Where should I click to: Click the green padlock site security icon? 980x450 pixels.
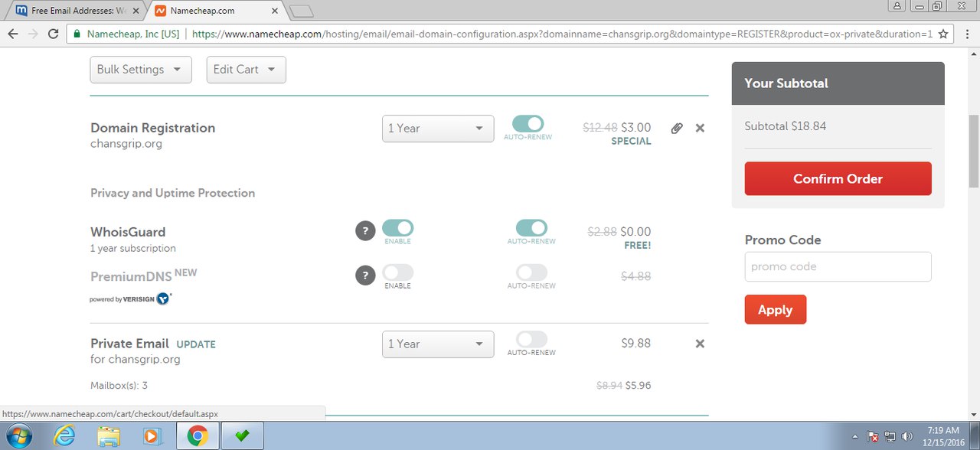[x=77, y=34]
